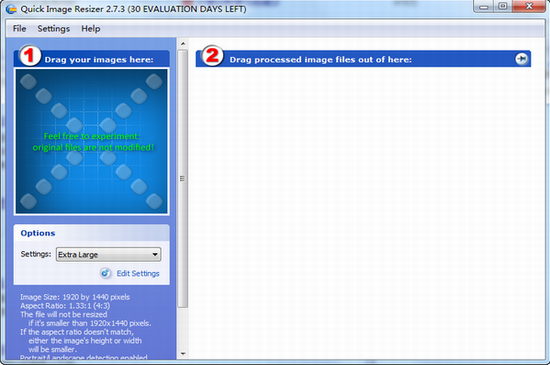
Task: Click the empty processed files output area
Action: tap(363, 212)
